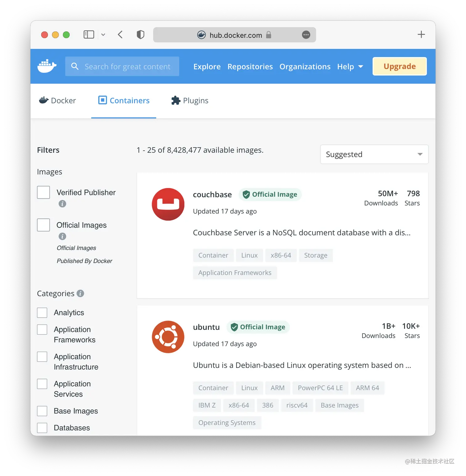Viewport: 466px width, 476px height.
Task: Click the Containers tab square icon
Action: click(102, 100)
